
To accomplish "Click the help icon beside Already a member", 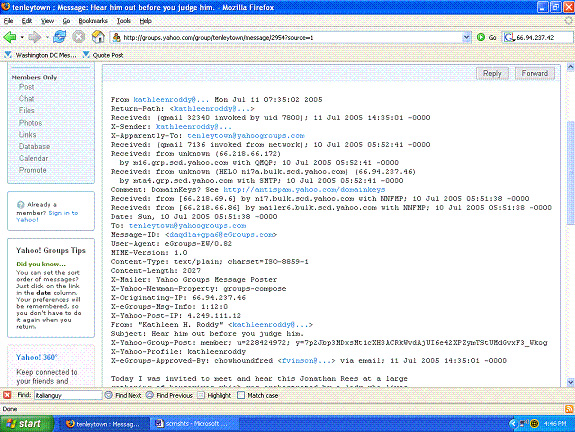I will coord(21,205).
